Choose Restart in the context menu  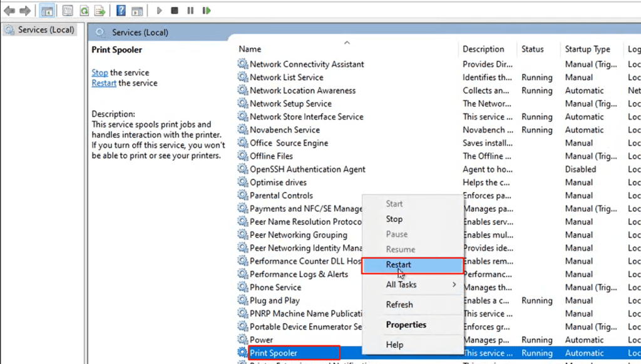[399, 265]
